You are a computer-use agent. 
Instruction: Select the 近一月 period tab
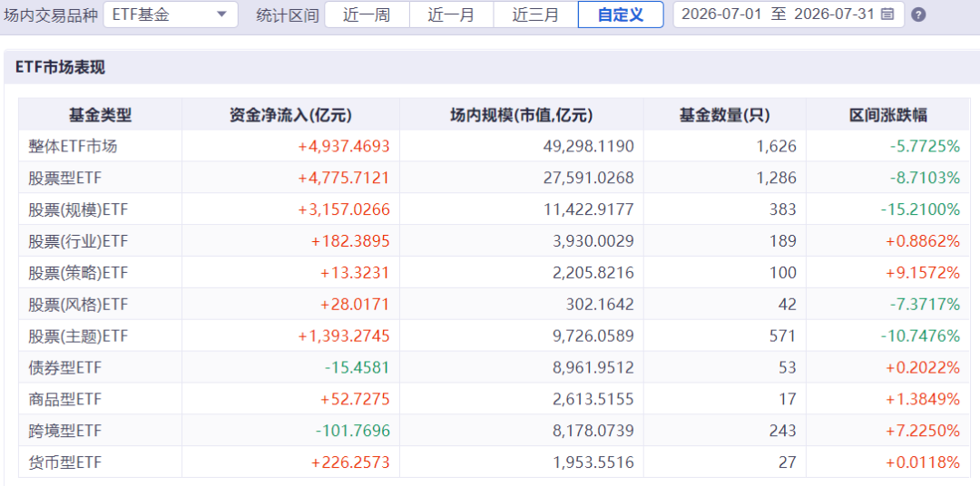451,15
